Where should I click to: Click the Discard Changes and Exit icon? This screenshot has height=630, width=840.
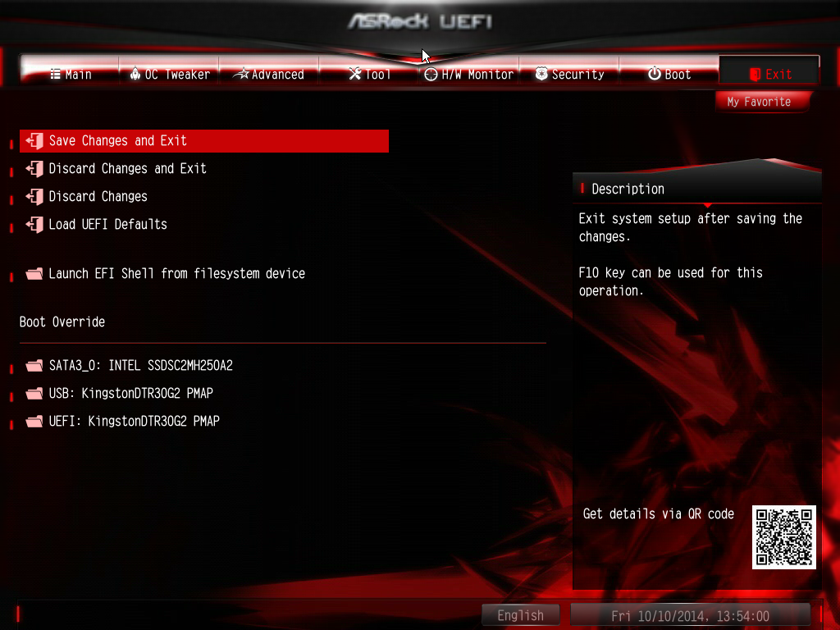[34, 169]
